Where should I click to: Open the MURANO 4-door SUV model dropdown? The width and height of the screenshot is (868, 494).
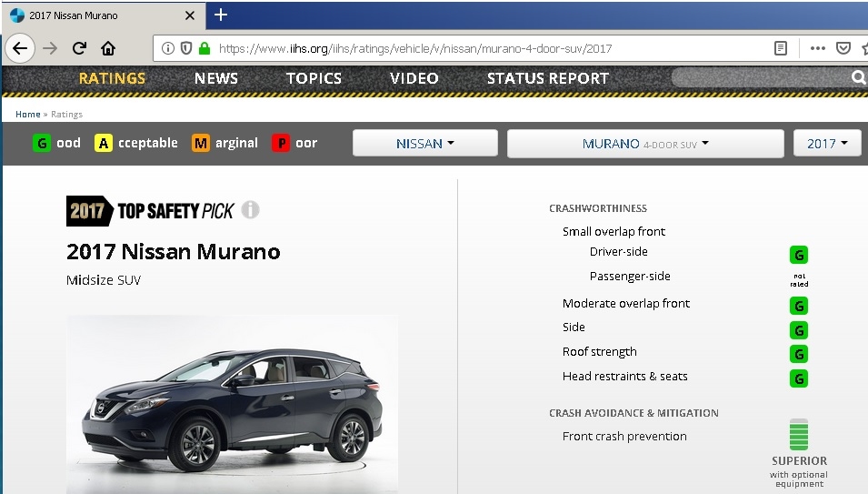(x=645, y=144)
